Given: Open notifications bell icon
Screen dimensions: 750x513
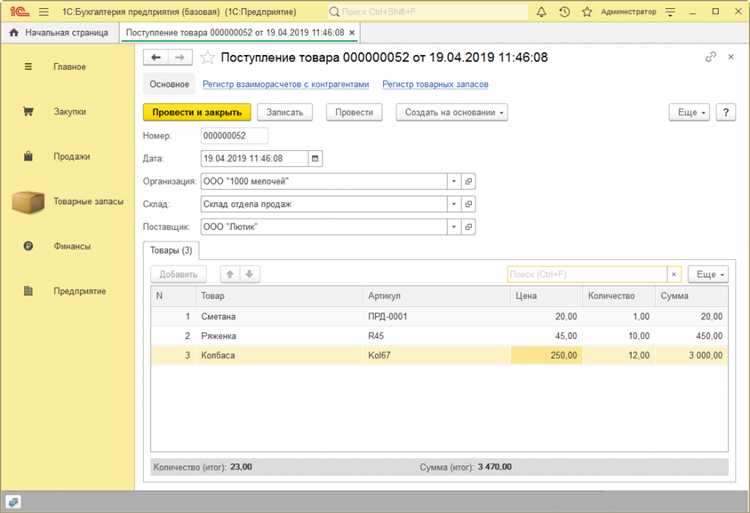Looking at the screenshot, I should coord(541,12).
